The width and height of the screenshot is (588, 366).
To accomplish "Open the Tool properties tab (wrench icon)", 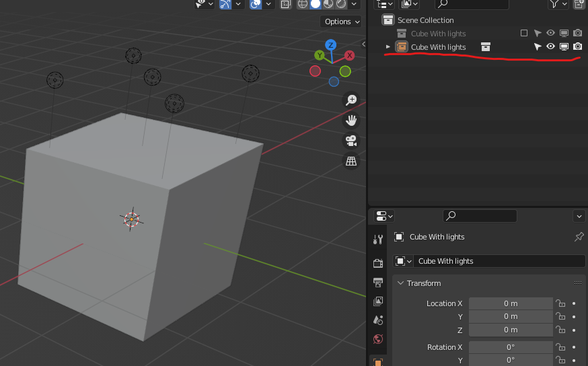I will (378, 239).
